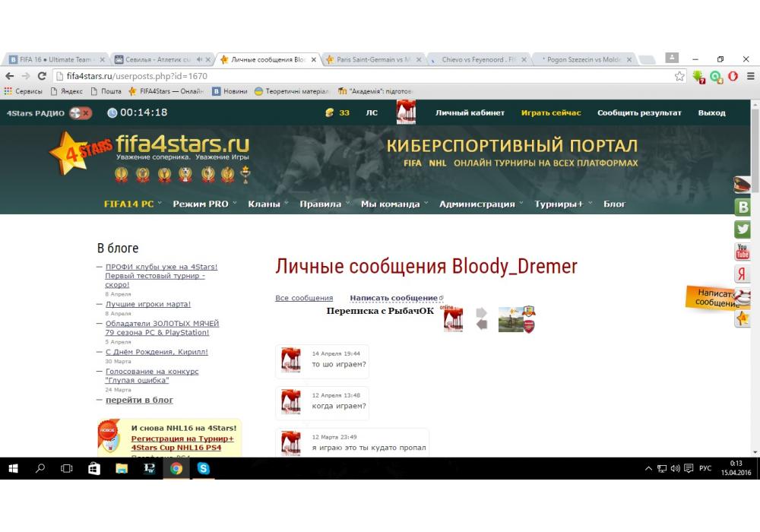Image resolution: width=760 pixels, height=532 pixels.
Task: Open the Skype icon in the taskbar
Action: [203, 469]
